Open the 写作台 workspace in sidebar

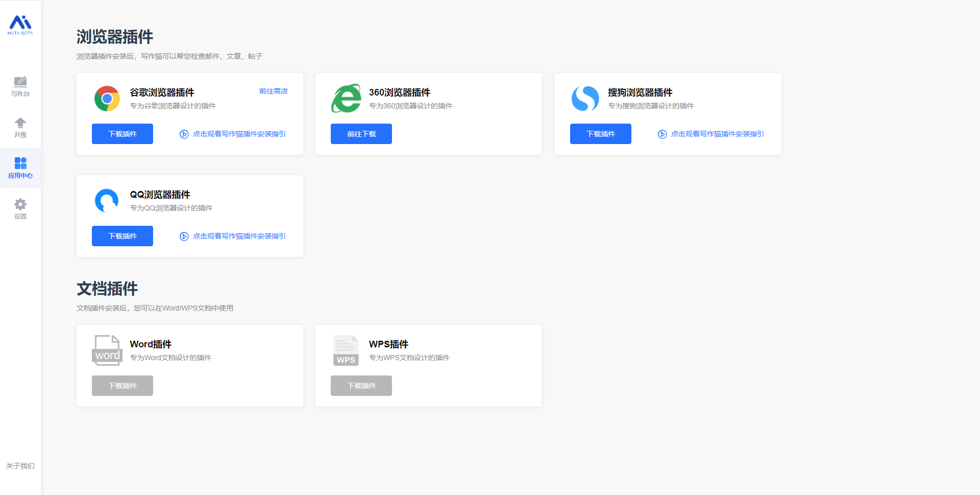(20, 86)
